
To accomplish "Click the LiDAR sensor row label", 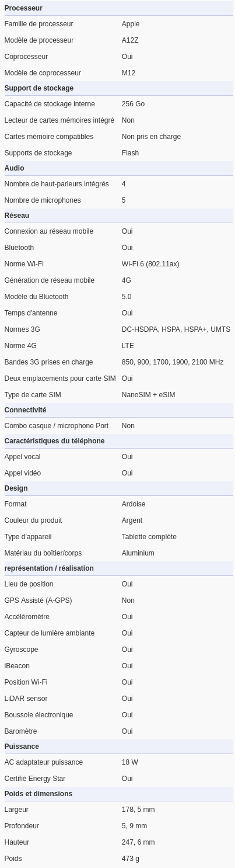I will pyautogui.click(x=26, y=699).
